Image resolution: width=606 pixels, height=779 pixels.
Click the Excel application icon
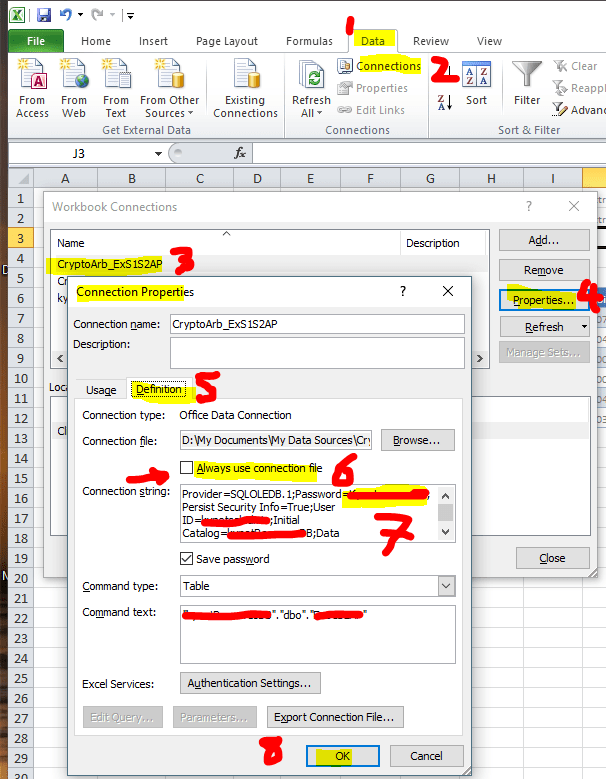(x=17, y=15)
